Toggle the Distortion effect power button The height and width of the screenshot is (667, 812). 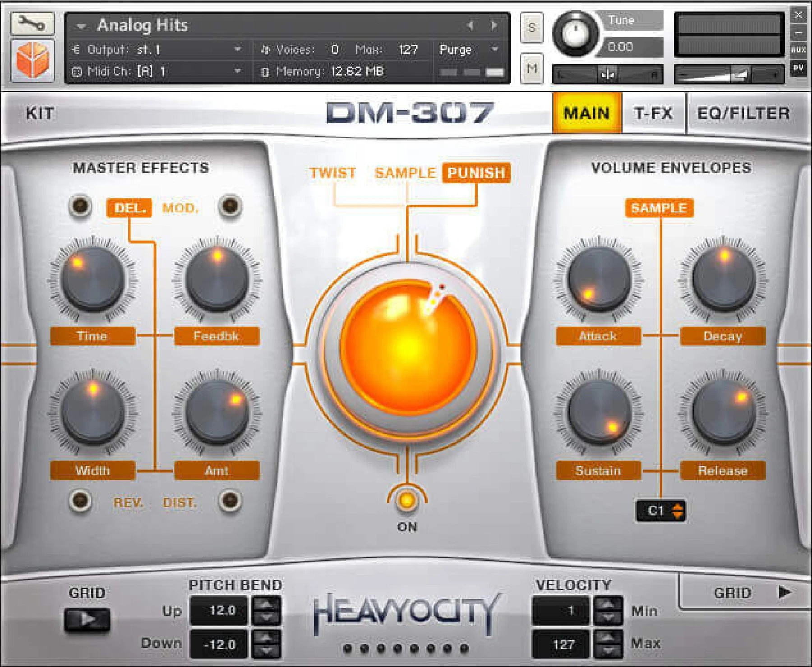(x=230, y=501)
